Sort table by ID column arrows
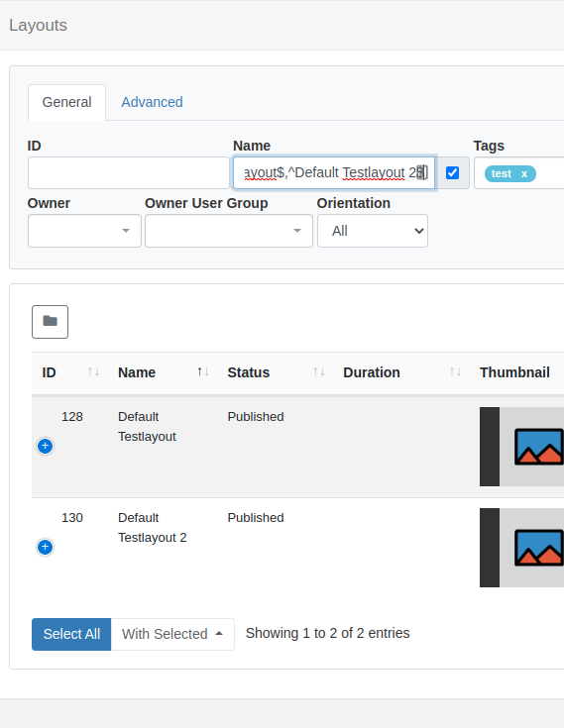 pyautogui.click(x=94, y=371)
